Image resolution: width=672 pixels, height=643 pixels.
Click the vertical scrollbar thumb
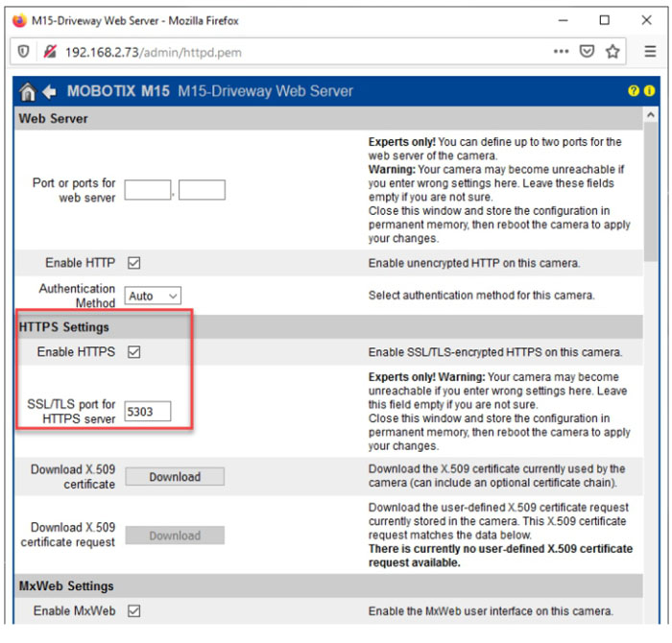point(651,191)
